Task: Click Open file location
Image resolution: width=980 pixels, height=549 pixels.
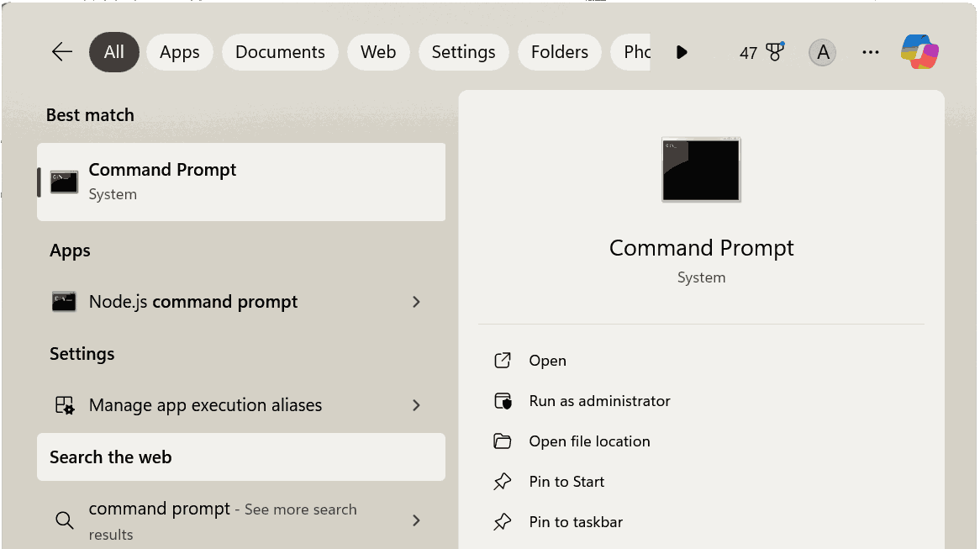Action: 589,441
